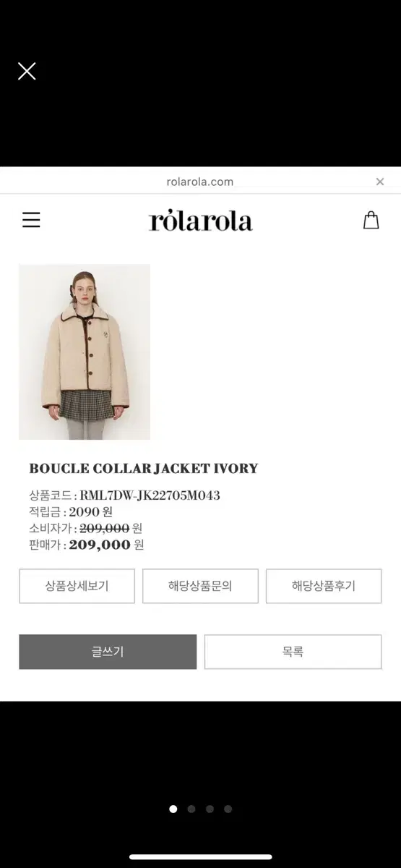Open the rolarola.com URL text
401x868 pixels.
[x=200, y=182]
